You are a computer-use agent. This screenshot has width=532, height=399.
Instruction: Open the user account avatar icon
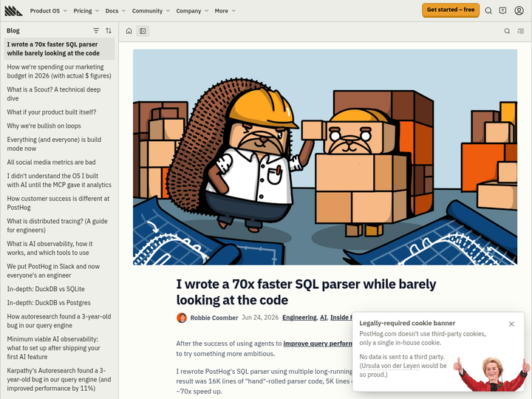[x=519, y=10]
